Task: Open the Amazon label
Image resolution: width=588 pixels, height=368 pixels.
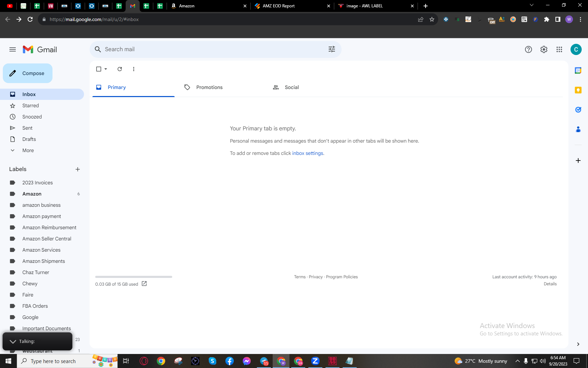Action: (x=42, y=194)
